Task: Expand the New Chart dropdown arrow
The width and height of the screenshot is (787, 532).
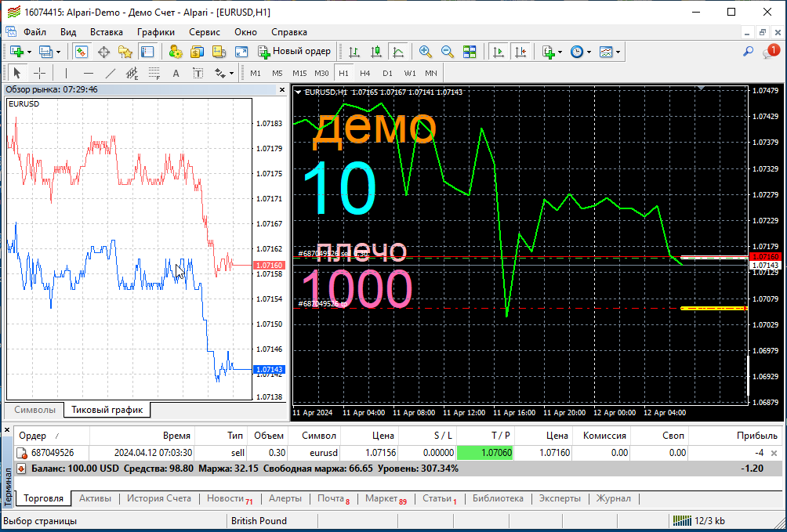Action: click(x=29, y=52)
